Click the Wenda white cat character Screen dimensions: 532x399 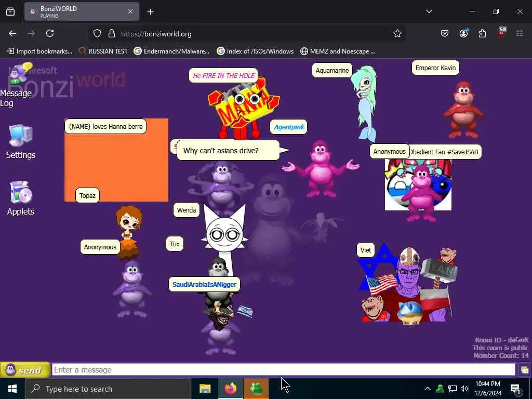[x=224, y=234]
